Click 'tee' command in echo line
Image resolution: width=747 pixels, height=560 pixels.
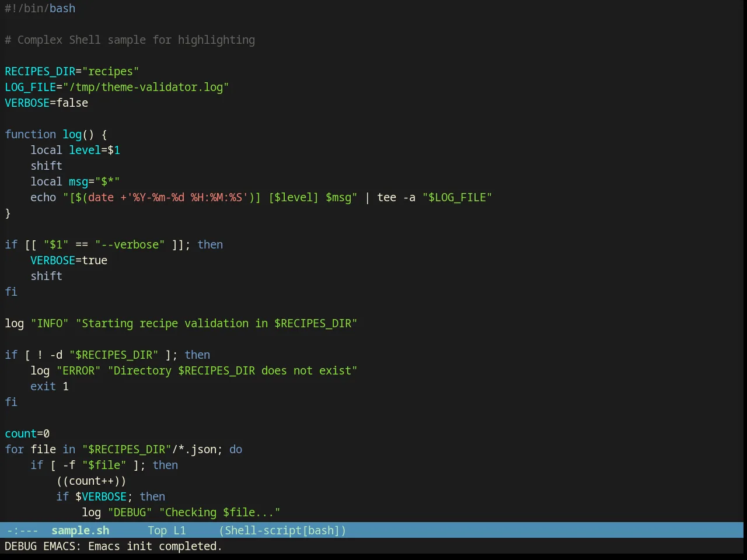(x=386, y=197)
